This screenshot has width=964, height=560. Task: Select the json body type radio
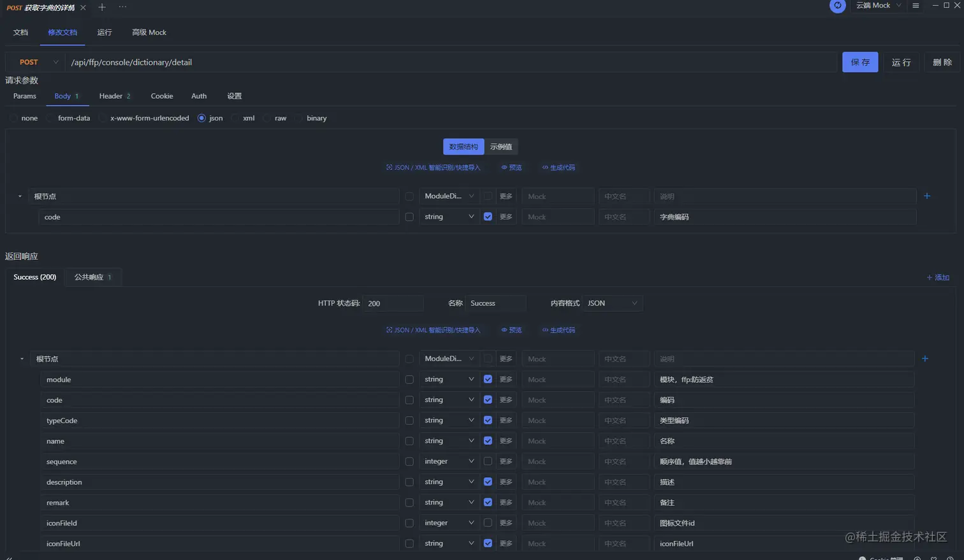point(201,118)
